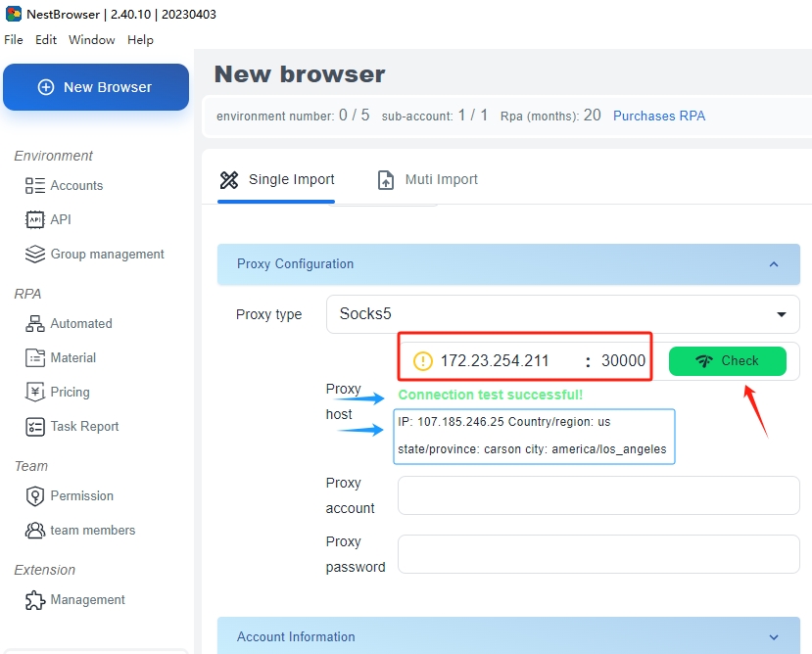812x654 pixels.
Task: Click the Accounts icon in sidebar
Action: pos(35,185)
